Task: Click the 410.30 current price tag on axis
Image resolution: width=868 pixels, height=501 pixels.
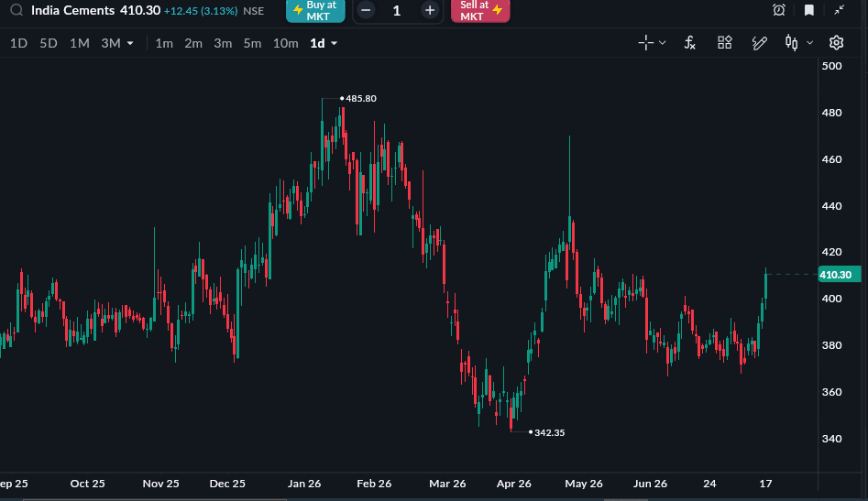Action: point(840,274)
